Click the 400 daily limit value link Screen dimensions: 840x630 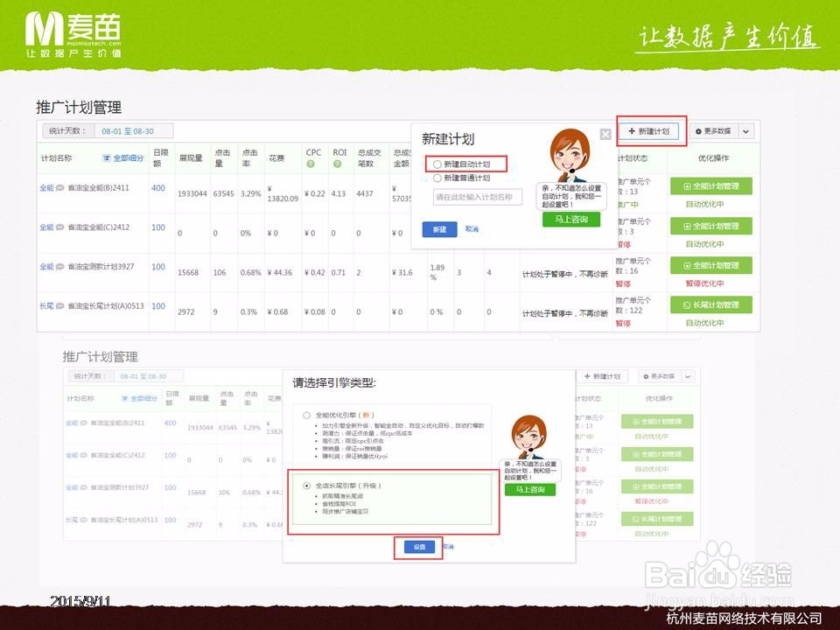(156, 187)
